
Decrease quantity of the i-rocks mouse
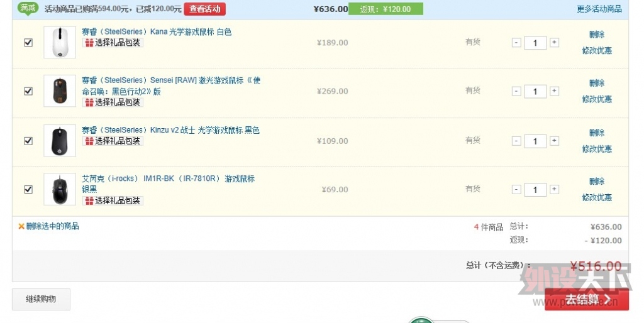point(516,189)
